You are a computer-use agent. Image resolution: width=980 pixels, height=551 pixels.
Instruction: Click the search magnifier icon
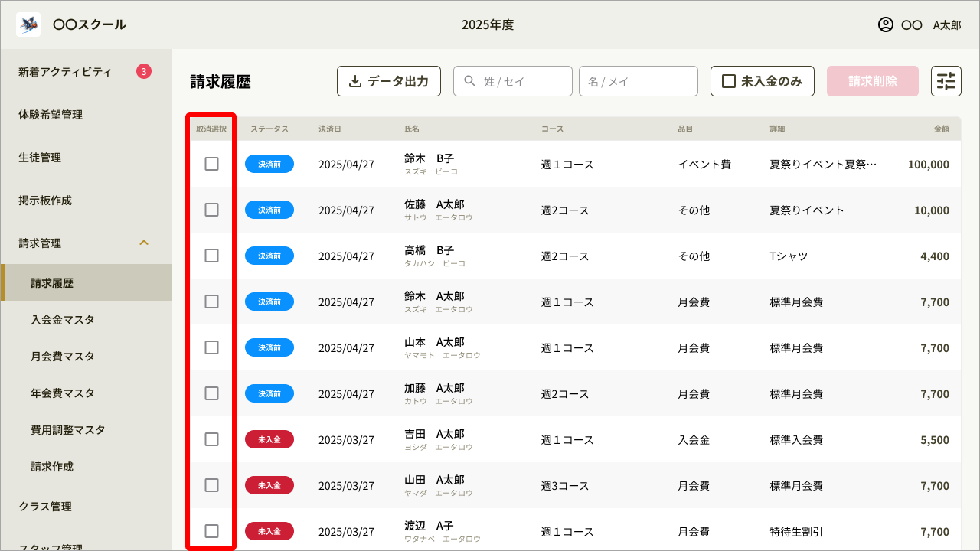(x=468, y=80)
